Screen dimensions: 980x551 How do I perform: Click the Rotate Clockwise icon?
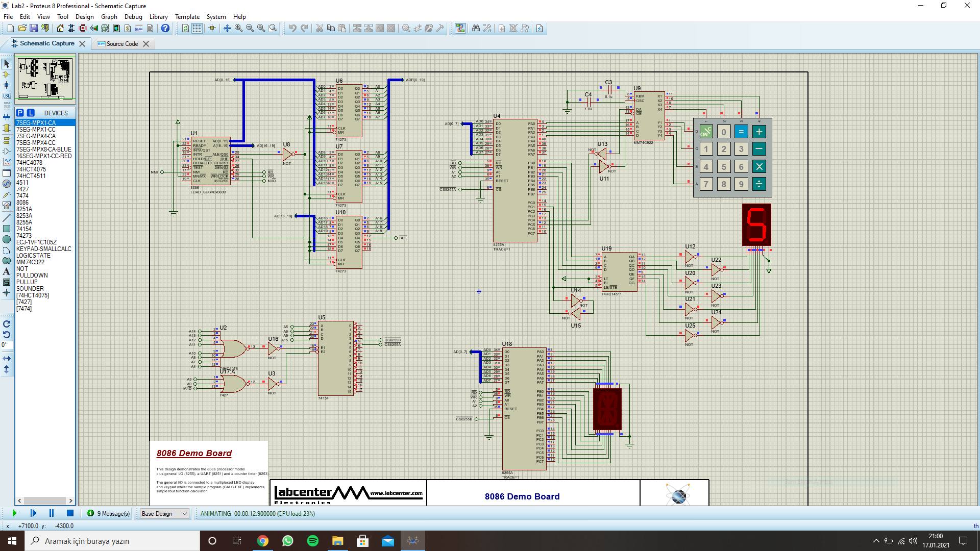(7, 324)
